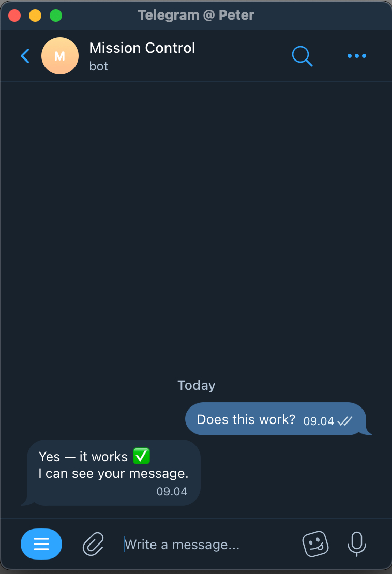Image resolution: width=392 pixels, height=574 pixels.
Task: Start voice recording with the microphone icon
Action: 356,544
